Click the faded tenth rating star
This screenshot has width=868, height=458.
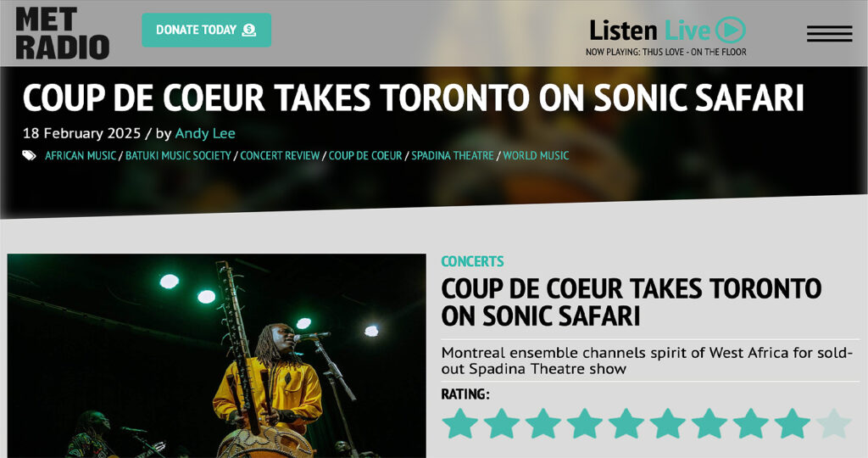pyautogui.click(x=834, y=424)
